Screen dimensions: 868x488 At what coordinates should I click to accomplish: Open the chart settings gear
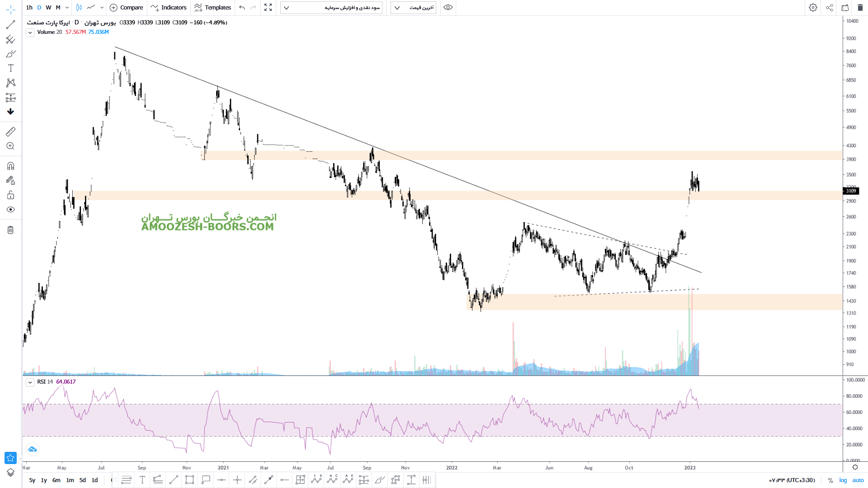[813, 8]
